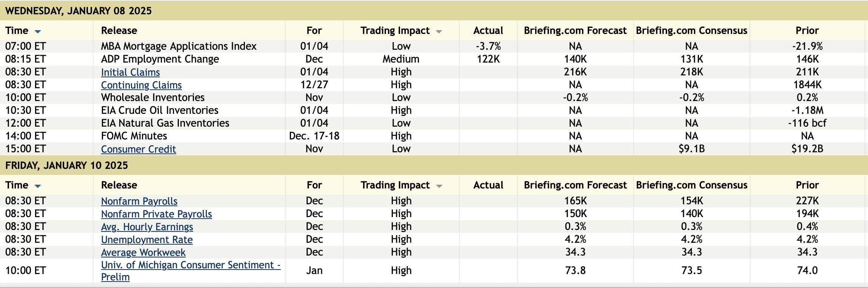Click the Wednesday Release column header

(x=119, y=31)
